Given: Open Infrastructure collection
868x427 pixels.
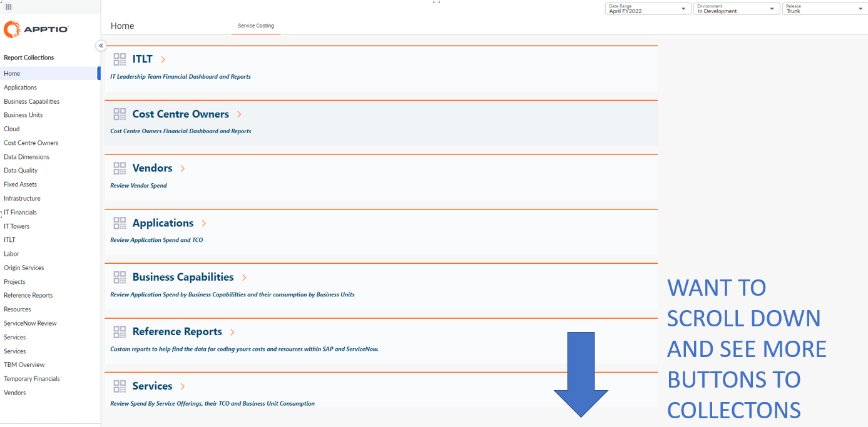Looking at the screenshot, I should click(22, 198).
